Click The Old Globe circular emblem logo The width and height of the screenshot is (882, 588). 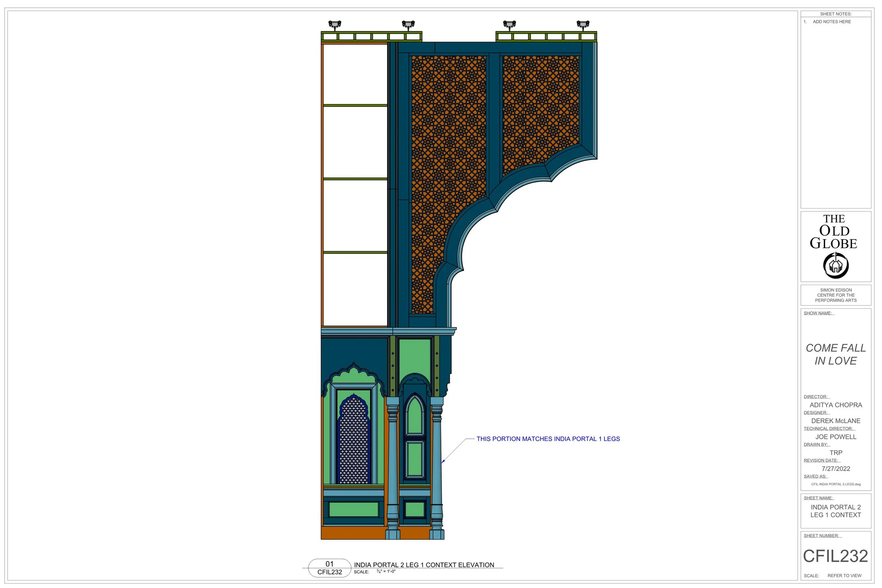click(835, 266)
